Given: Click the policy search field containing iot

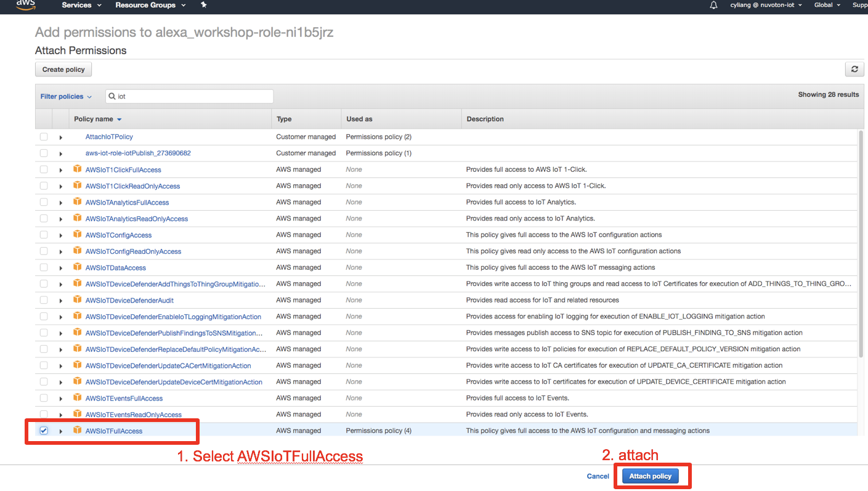Looking at the screenshot, I should coord(189,97).
